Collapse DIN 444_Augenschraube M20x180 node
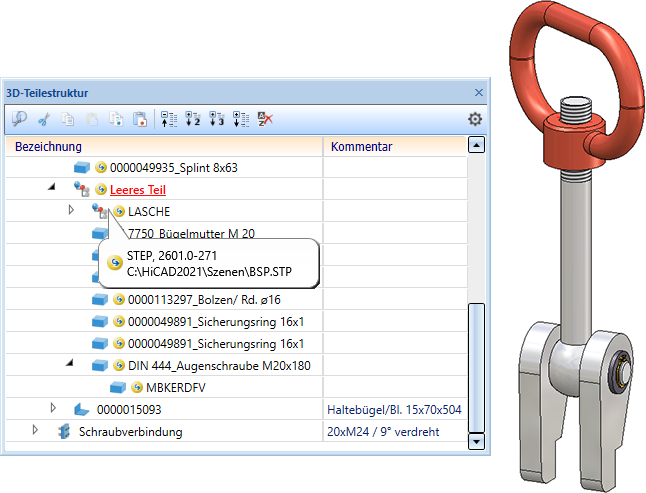The width and height of the screenshot is (646, 493). pyautogui.click(x=69, y=365)
